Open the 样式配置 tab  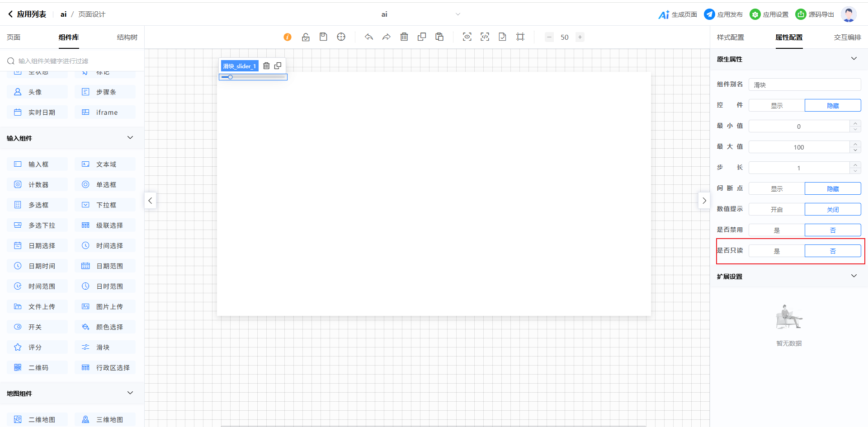click(730, 38)
